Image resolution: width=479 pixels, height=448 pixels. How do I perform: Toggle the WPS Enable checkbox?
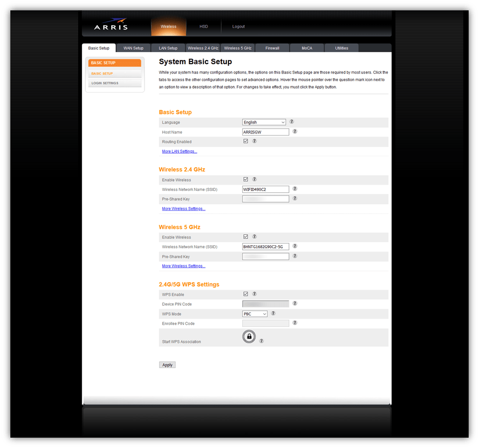click(245, 294)
